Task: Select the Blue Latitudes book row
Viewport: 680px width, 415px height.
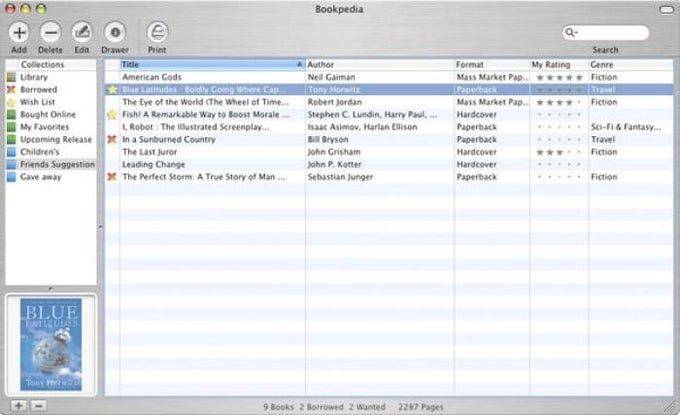Action: click(x=389, y=90)
